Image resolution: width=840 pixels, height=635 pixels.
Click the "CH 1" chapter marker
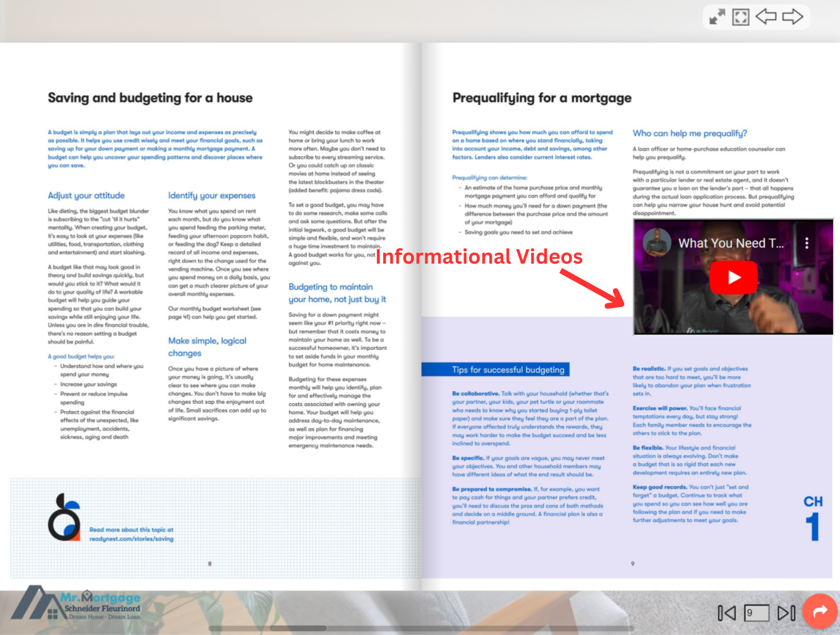point(813,518)
